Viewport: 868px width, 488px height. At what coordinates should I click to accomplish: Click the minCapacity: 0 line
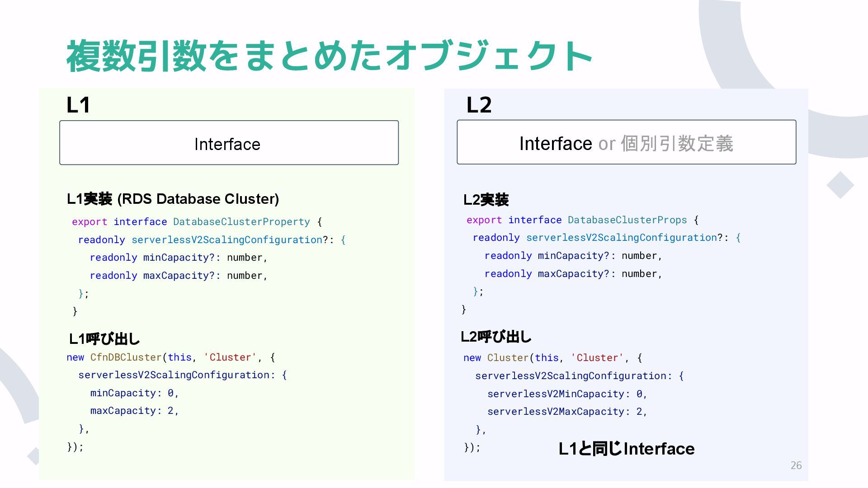(134, 393)
